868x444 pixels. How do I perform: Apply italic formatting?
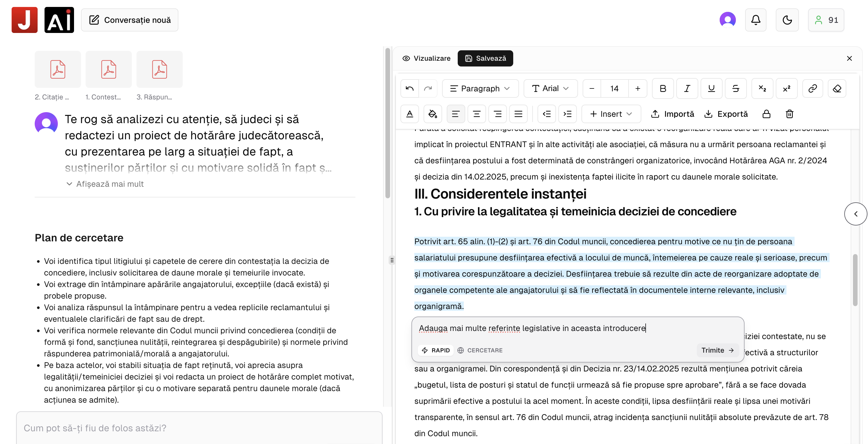coord(687,88)
